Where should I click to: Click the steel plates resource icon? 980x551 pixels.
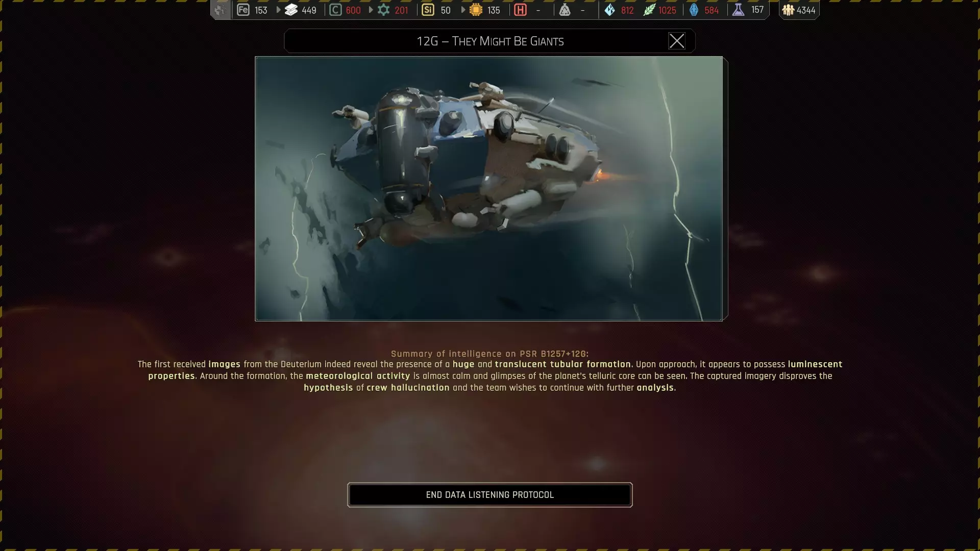pyautogui.click(x=291, y=10)
